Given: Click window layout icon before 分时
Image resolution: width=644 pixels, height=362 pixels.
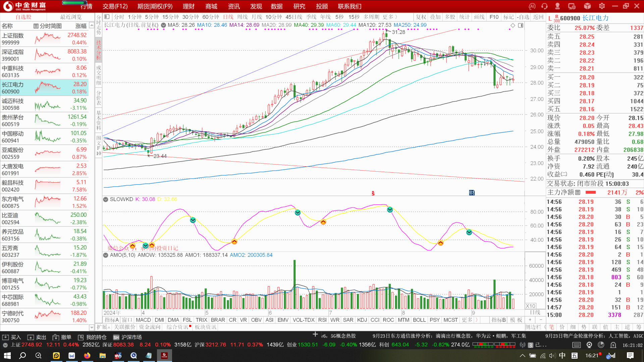Looking at the screenshot, I should coord(107,17).
